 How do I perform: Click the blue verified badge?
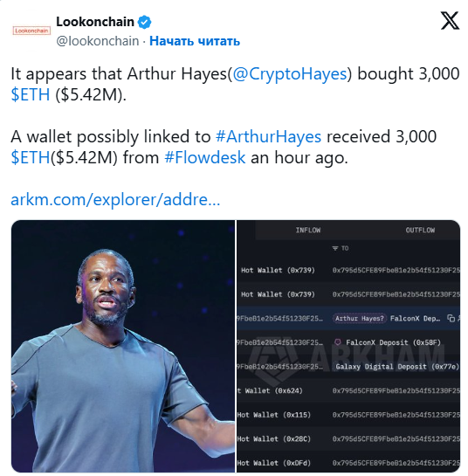(x=144, y=22)
